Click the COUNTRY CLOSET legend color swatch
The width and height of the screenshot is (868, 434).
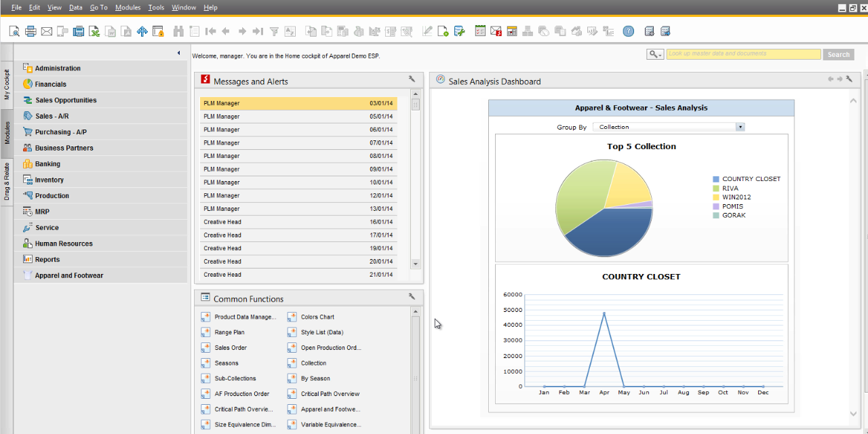[x=715, y=179]
